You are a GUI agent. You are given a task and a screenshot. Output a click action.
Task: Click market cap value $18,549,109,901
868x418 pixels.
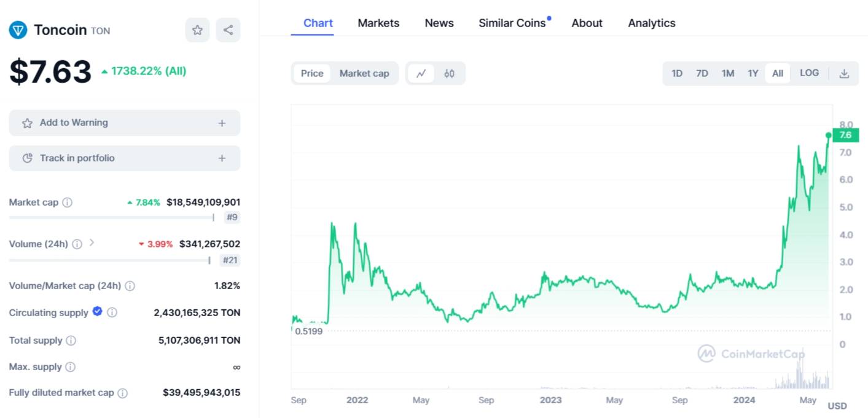click(203, 202)
